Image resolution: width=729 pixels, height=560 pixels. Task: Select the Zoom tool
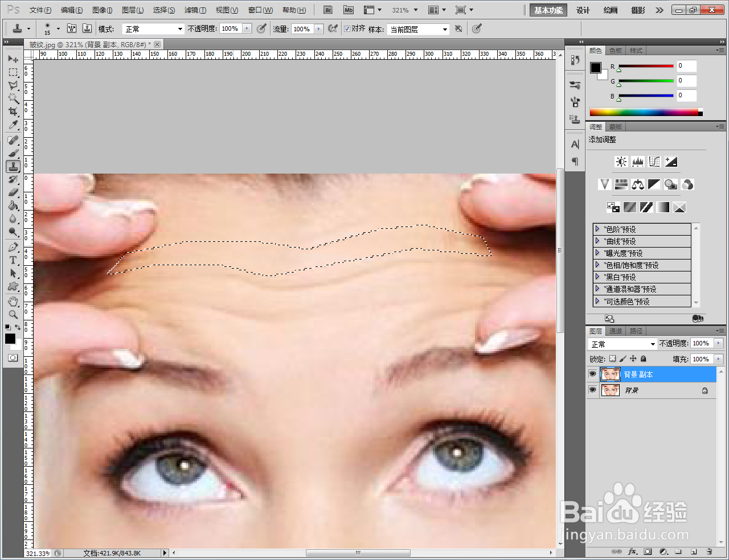pyautogui.click(x=13, y=314)
